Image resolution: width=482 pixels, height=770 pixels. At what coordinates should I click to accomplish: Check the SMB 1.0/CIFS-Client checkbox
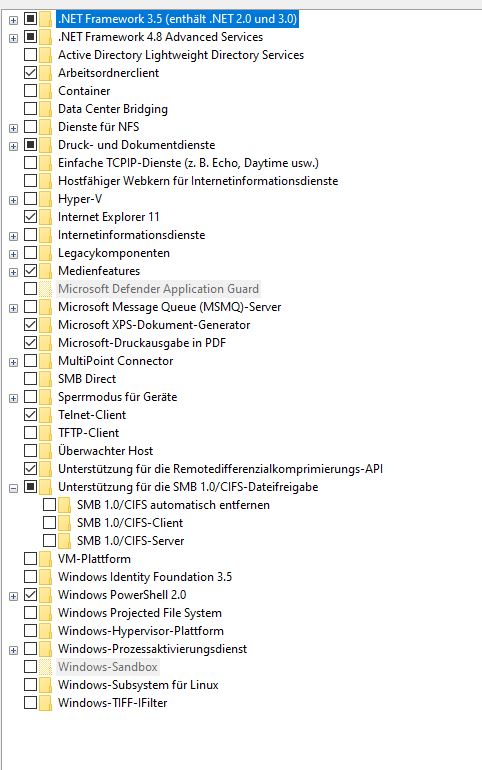[49, 522]
